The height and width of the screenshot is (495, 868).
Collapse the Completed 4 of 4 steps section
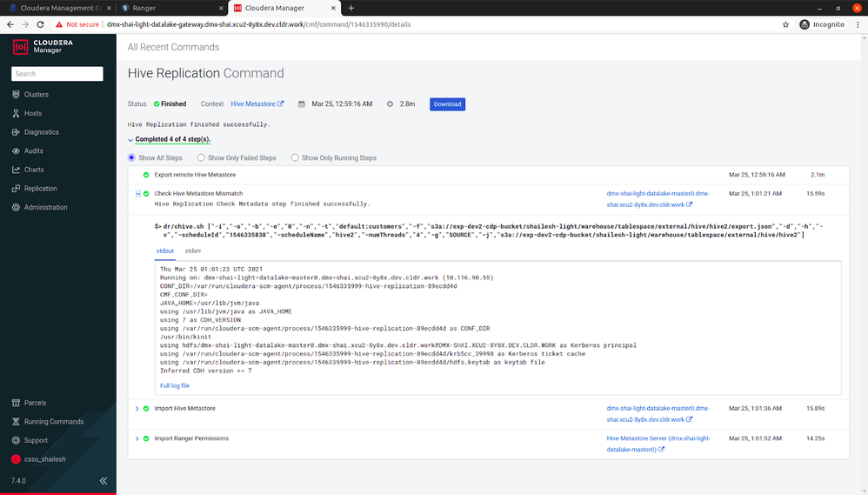pos(169,139)
